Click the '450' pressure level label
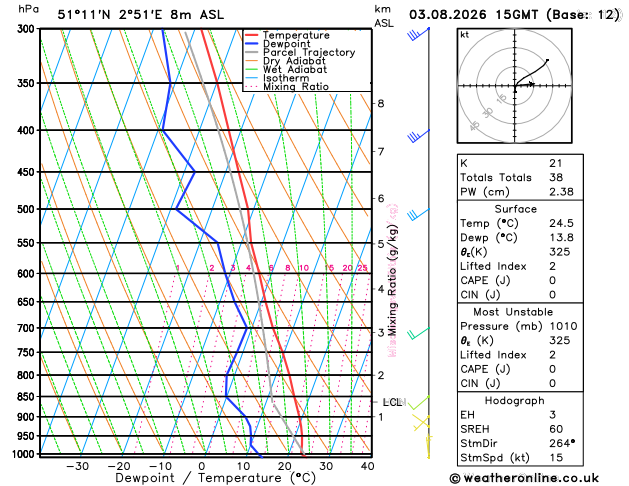629x486 pixels. (x=28, y=172)
